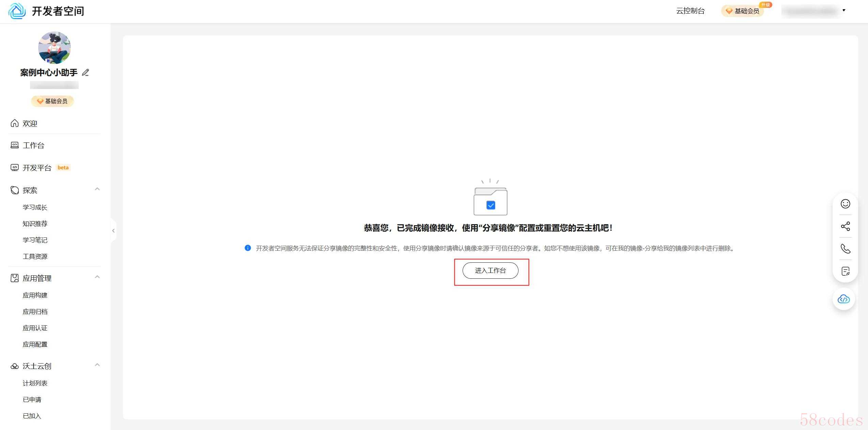Open 开发平台 beta menu item
Image resolution: width=868 pixels, height=430 pixels.
[37, 168]
